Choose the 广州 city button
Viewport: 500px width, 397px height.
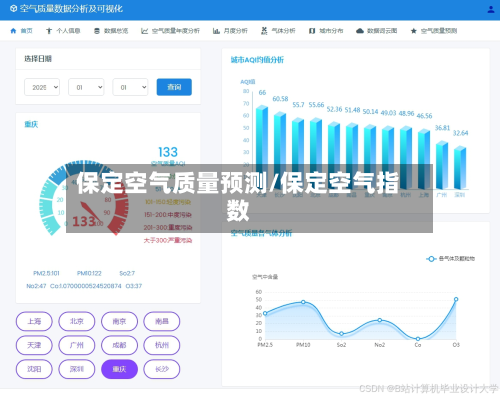(x=77, y=345)
